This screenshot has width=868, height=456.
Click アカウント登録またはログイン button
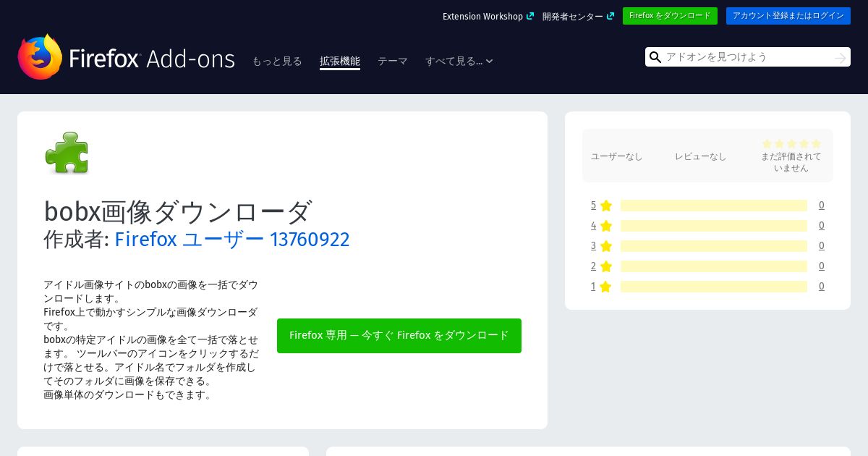click(x=788, y=16)
